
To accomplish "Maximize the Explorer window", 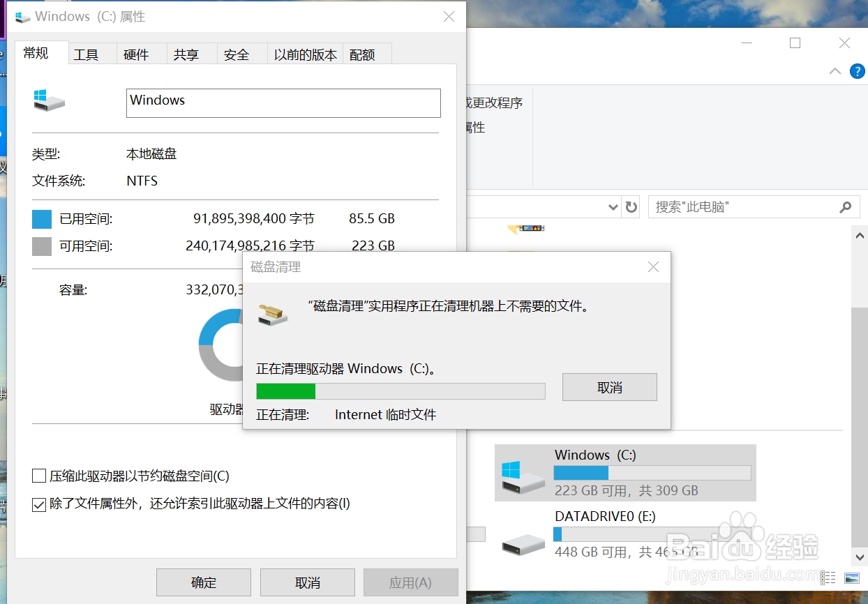I will click(795, 43).
